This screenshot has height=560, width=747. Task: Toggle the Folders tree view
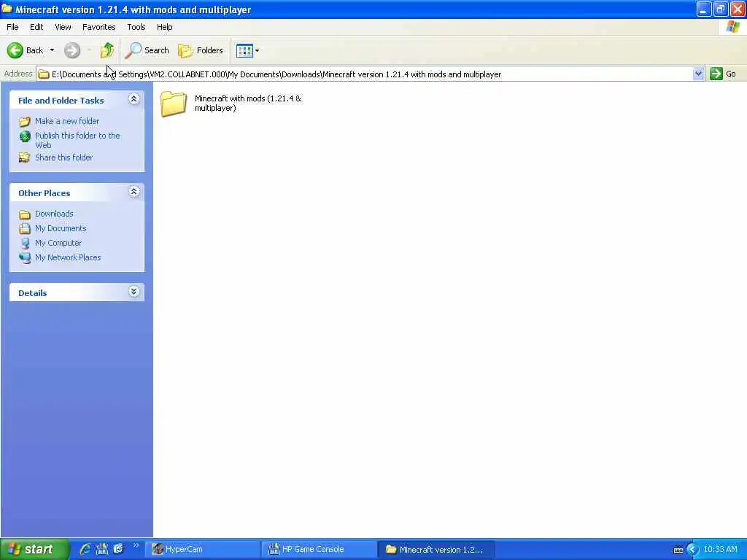pos(201,50)
